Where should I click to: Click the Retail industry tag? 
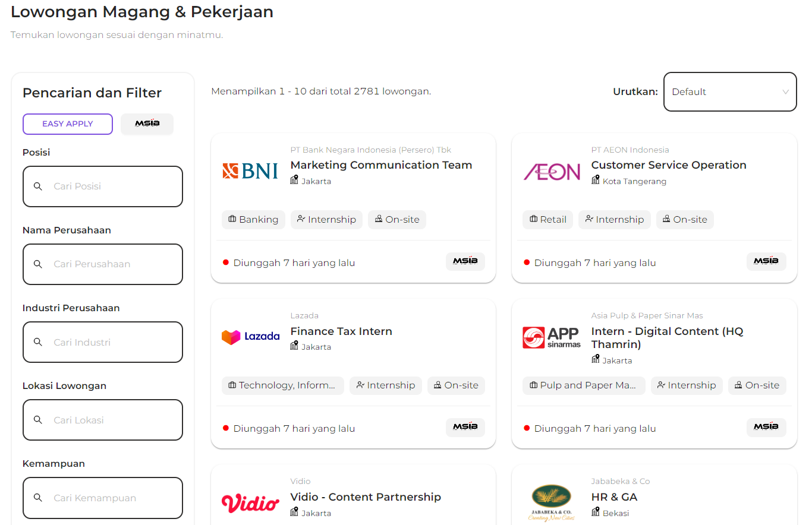point(547,220)
